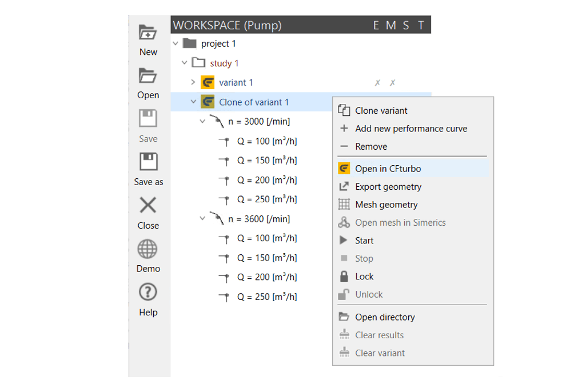Select the project 1 label

[218, 43]
